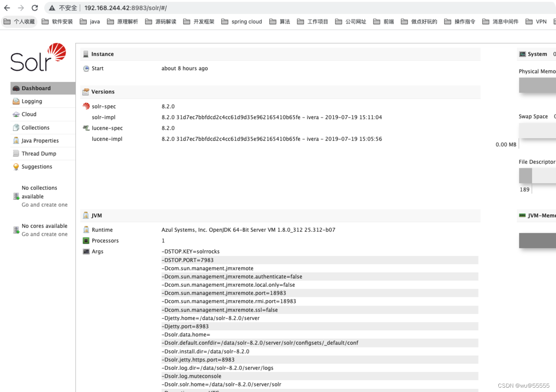Click the not-secure warning icon in address bar
The width and height of the screenshot is (556, 392).
pos(52,8)
